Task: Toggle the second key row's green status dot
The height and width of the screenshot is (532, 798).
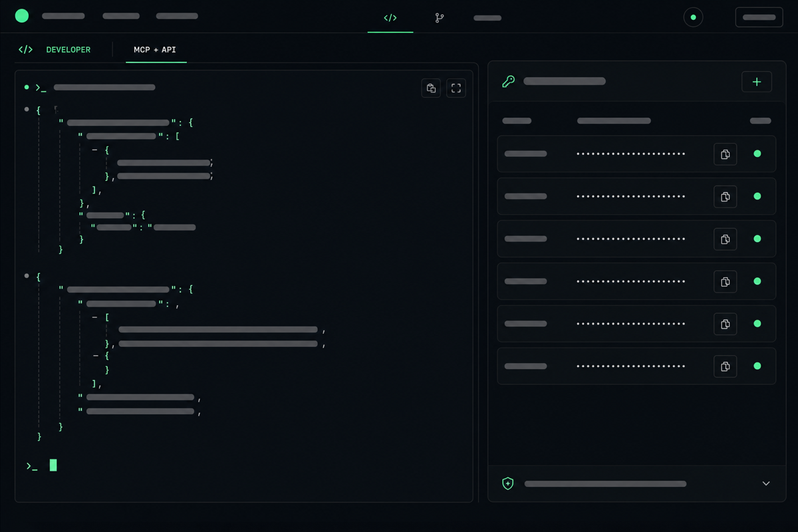Action: pos(757,196)
